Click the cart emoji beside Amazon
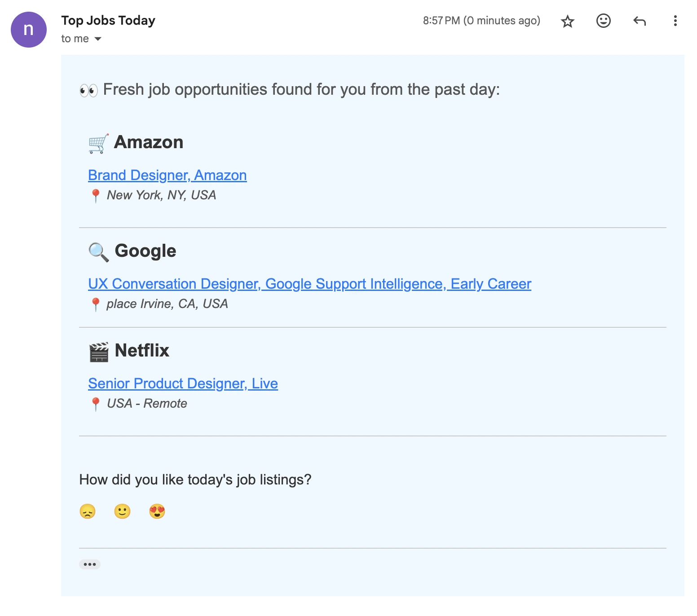This screenshot has width=697, height=616. [98, 142]
